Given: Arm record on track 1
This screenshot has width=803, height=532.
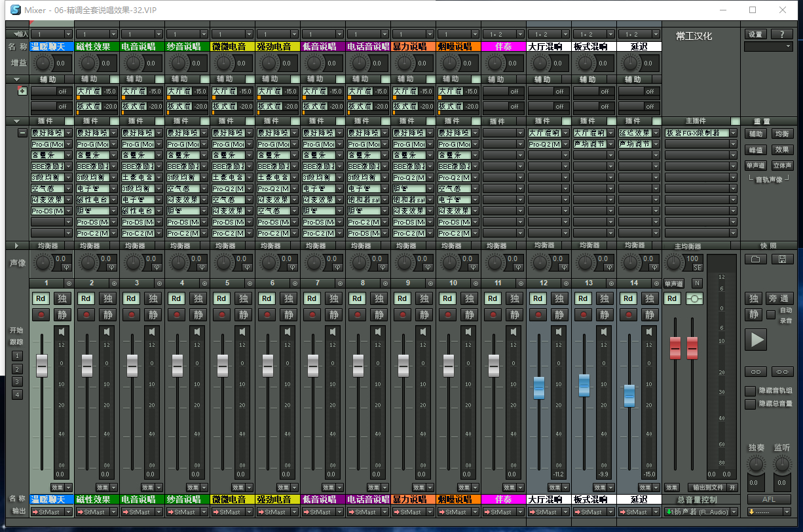Looking at the screenshot, I should click(42, 315).
